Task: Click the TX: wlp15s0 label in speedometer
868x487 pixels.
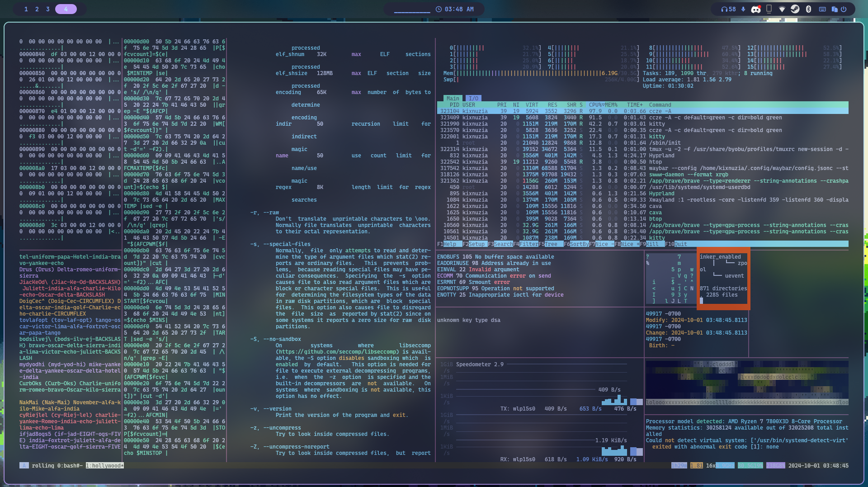Action: [518, 409]
